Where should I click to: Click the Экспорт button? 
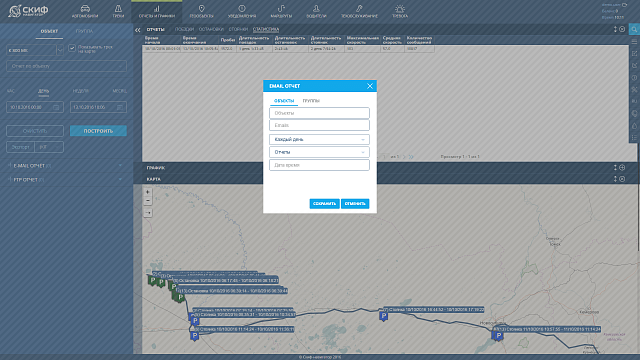pyautogui.click(x=20, y=147)
